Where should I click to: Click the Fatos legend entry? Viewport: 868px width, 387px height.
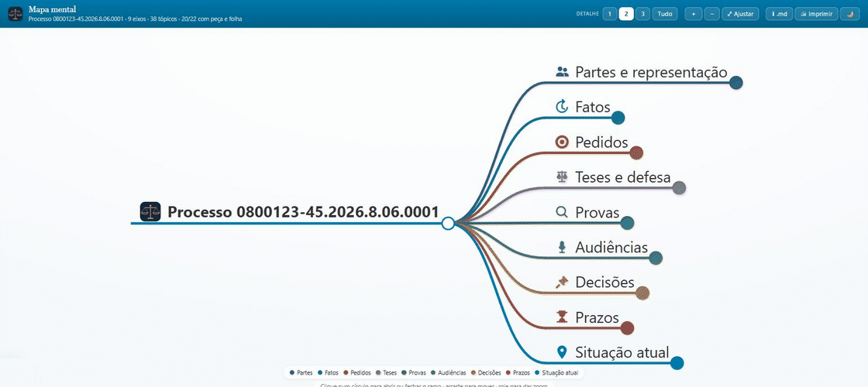coord(329,373)
